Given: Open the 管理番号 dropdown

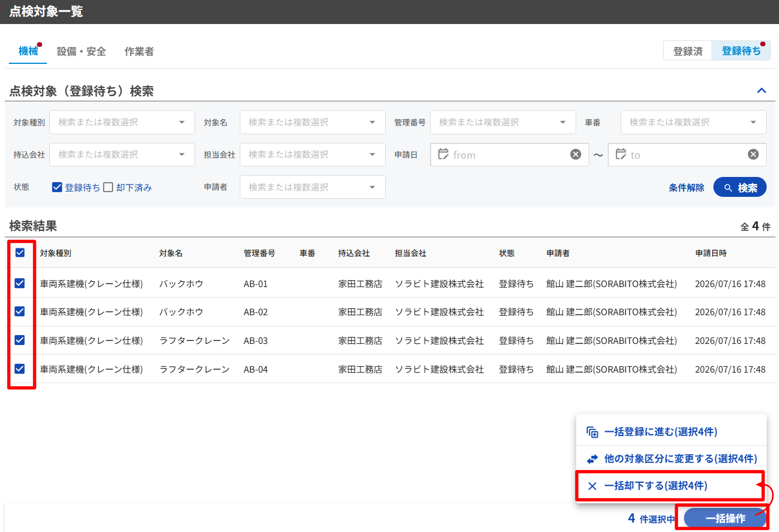Looking at the screenshot, I should pos(503,122).
